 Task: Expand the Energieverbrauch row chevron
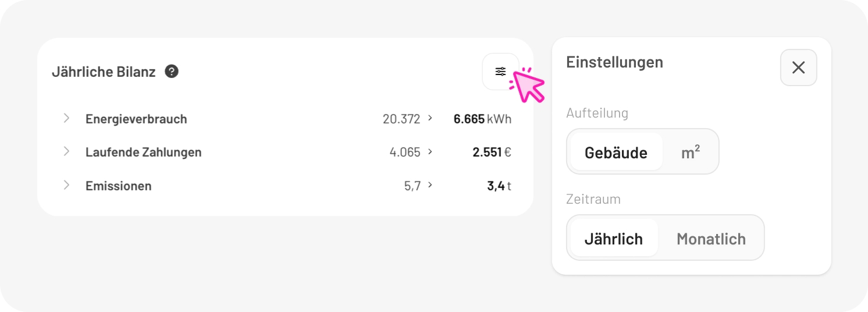(x=66, y=118)
